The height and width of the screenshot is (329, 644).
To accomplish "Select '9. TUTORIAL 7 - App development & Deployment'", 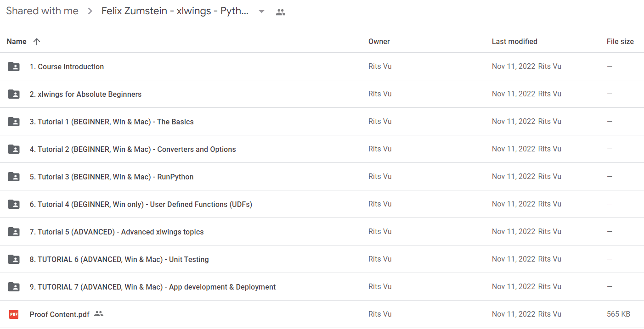I will tap(153, 287).
